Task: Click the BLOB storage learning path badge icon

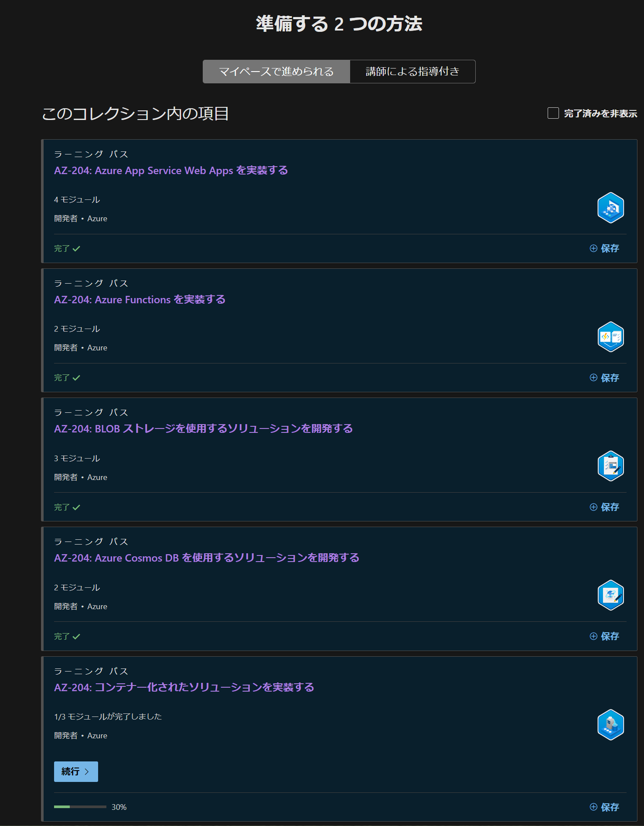Action: pos(610,466)
